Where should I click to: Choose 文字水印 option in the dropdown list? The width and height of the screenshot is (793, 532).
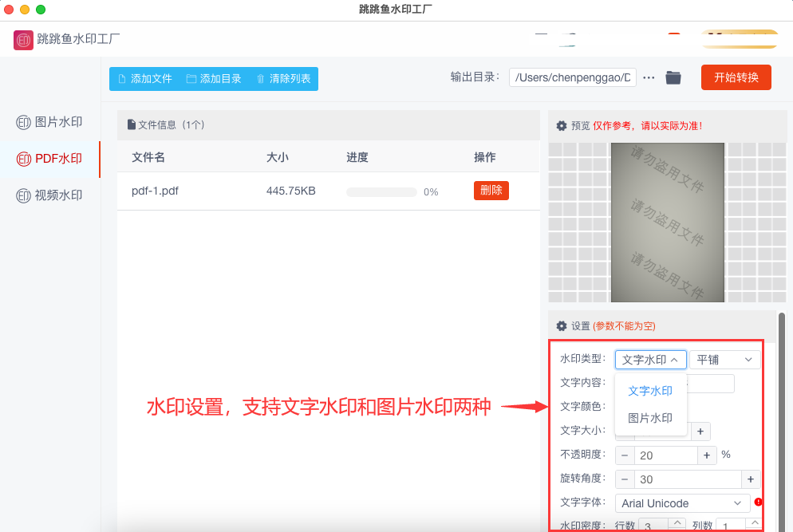[x=650, y=391]
